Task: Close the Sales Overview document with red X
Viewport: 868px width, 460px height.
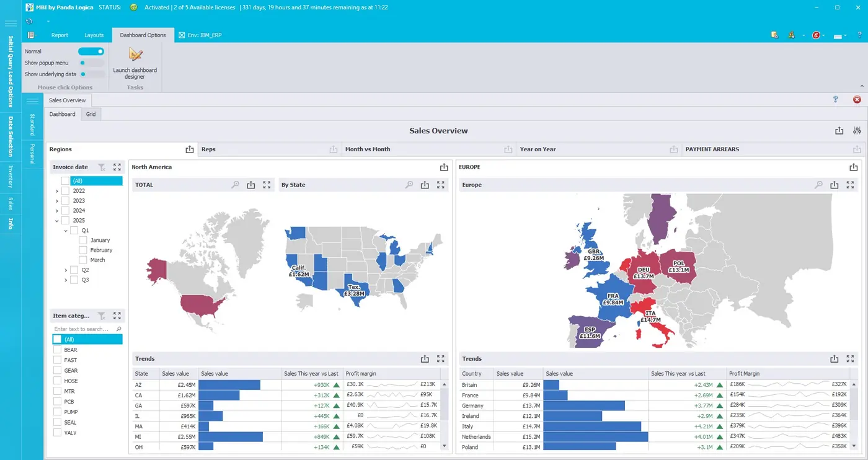Action: coord(857,100)
